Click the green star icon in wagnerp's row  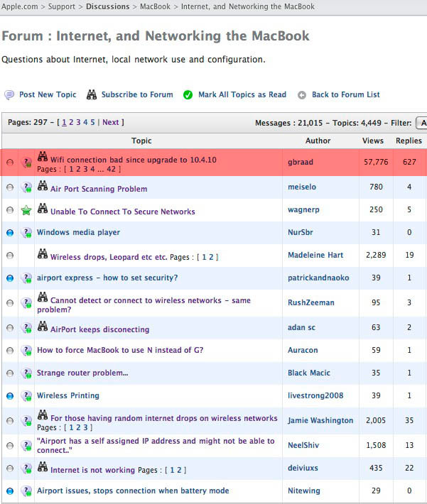tap(26, 211)
